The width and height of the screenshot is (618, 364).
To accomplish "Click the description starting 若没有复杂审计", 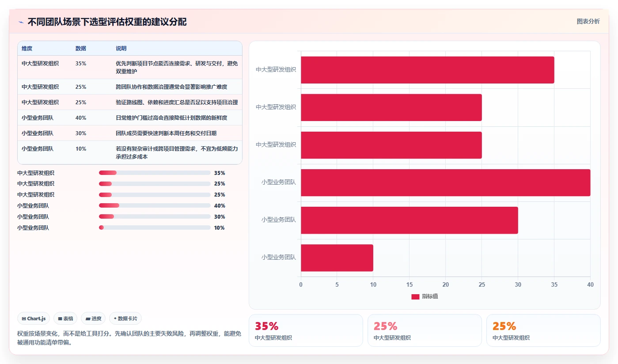I will point(177,152).
